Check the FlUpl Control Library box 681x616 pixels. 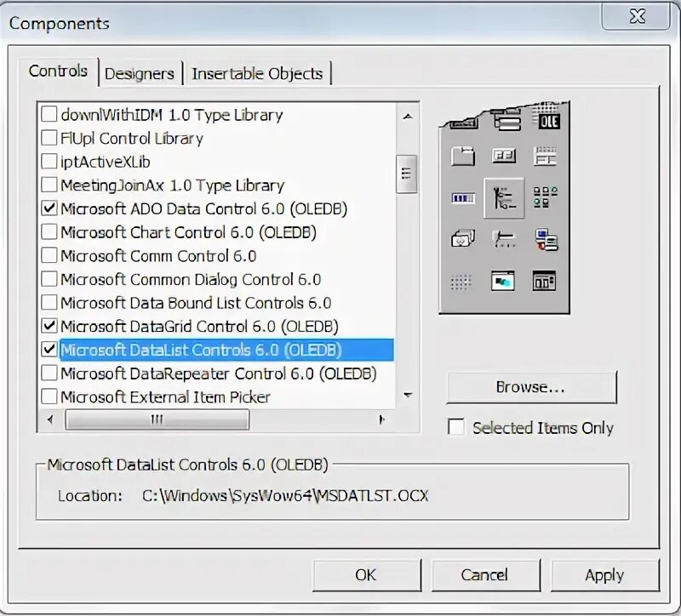click(49, 138)
